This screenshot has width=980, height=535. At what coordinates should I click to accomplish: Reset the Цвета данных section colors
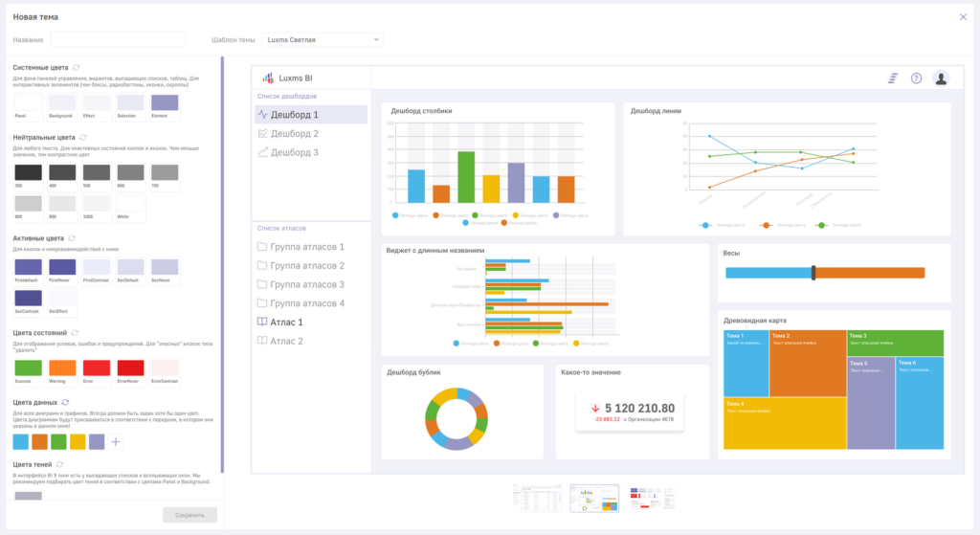coord(65,403)
